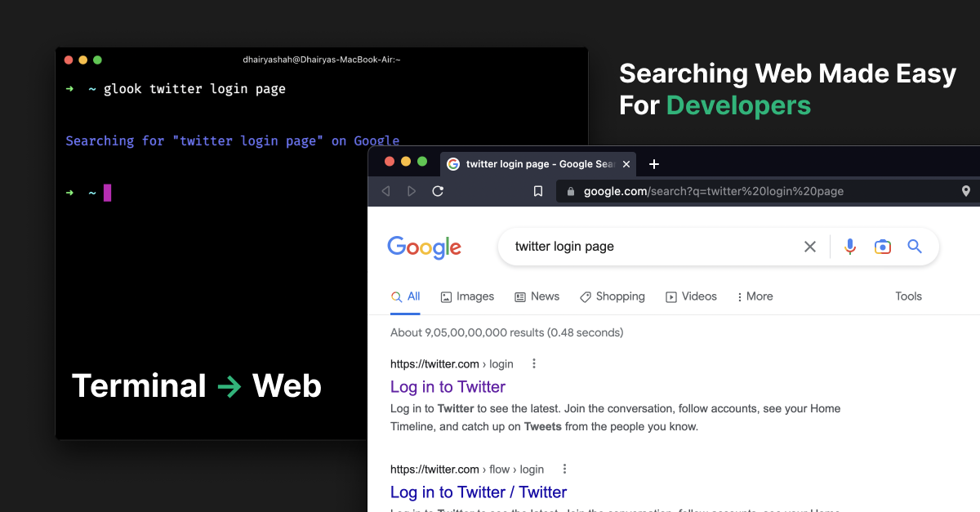Clear the query using the X icon
The height and width of the screenshot is (512, 980).
[x=809, y=246]
